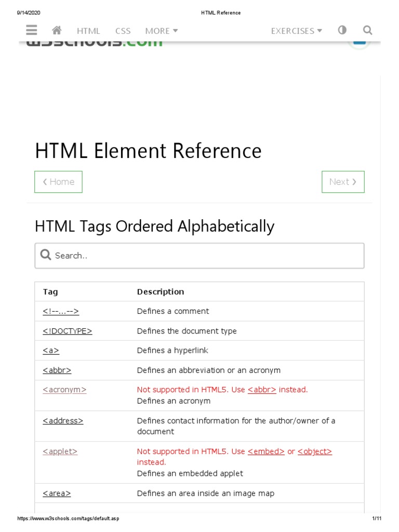Open the <!DOCTYPE> tag link
Screen dimensions: 399x532
pyautogui.click(x=67, y=331)
